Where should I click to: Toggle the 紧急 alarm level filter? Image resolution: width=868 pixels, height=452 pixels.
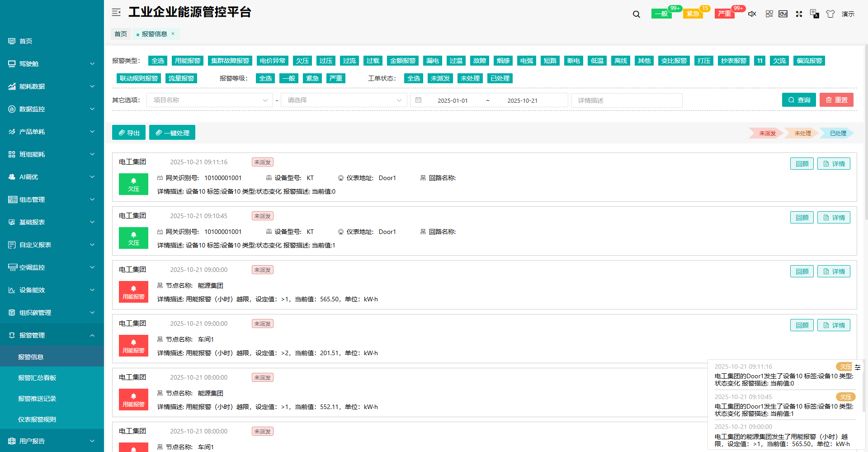click(312, 78)
